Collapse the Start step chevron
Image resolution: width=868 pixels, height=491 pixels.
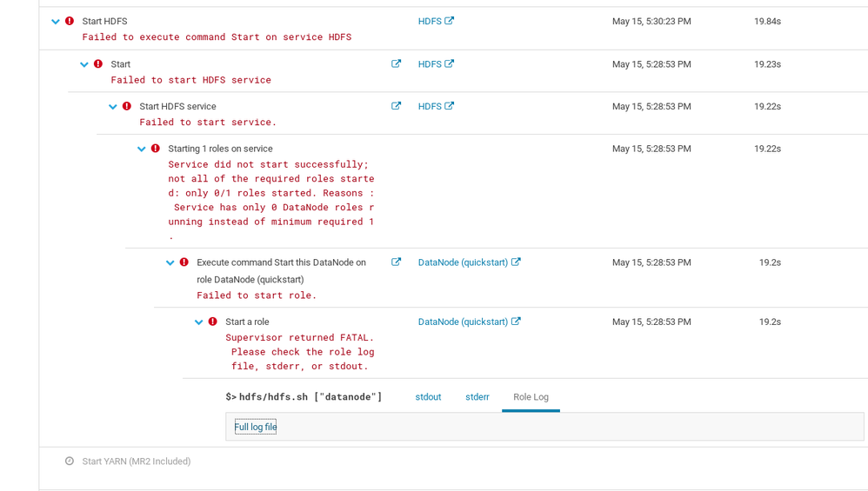tap(84, 64)
